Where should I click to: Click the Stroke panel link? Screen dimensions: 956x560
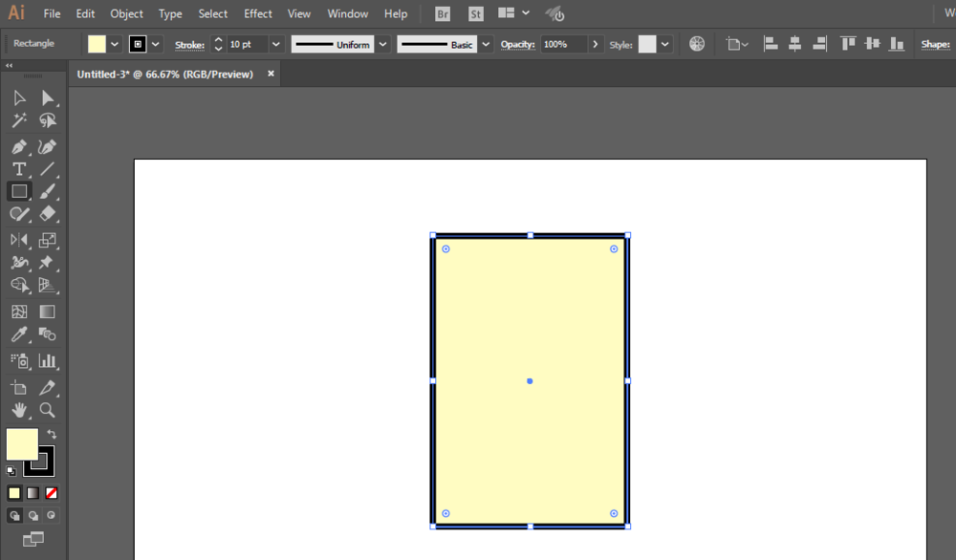click(189, 45)
